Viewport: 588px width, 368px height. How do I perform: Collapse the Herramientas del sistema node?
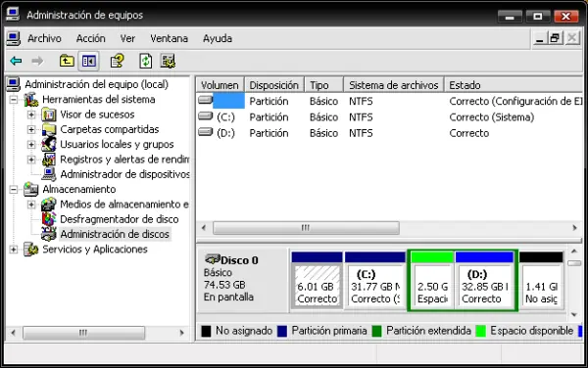pyautogui.click(x=14, y=100)
